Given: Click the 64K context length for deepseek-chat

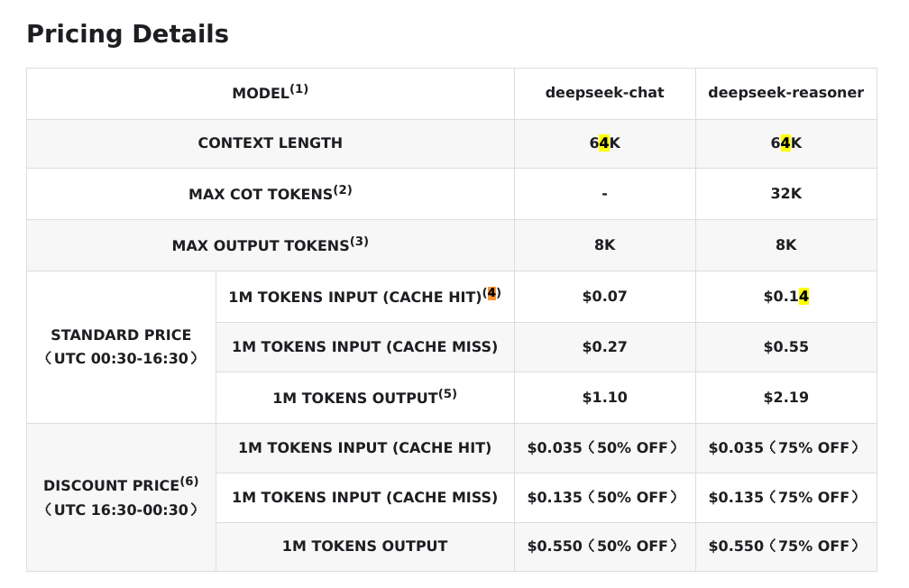Looking at the screenshot, I should pos(604,143).
